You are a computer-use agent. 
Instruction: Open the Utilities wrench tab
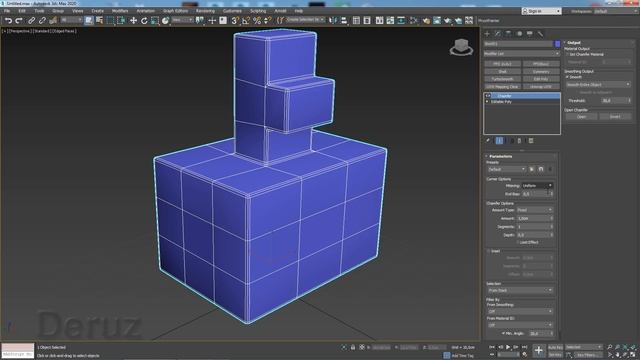click(540, 33)
